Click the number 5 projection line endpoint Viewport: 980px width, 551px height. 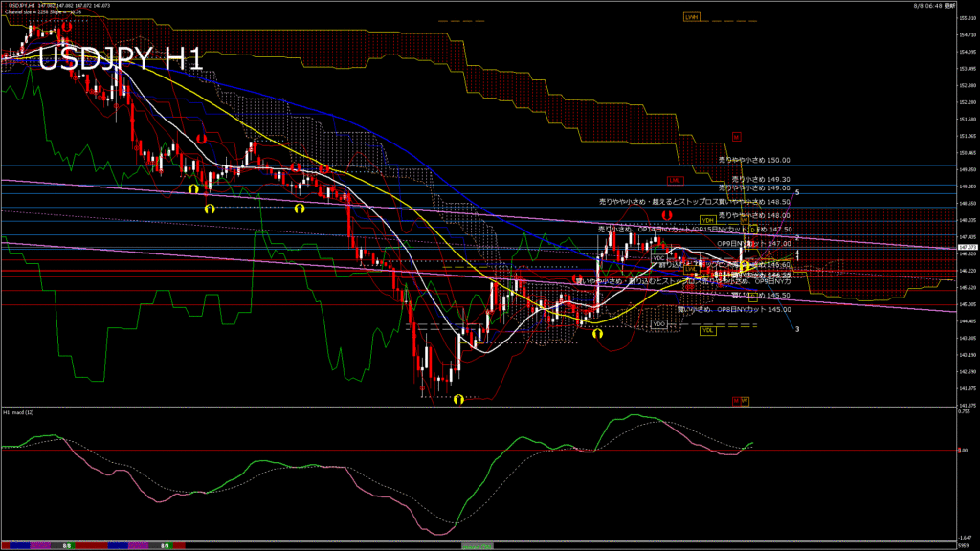tap(797, 192)
